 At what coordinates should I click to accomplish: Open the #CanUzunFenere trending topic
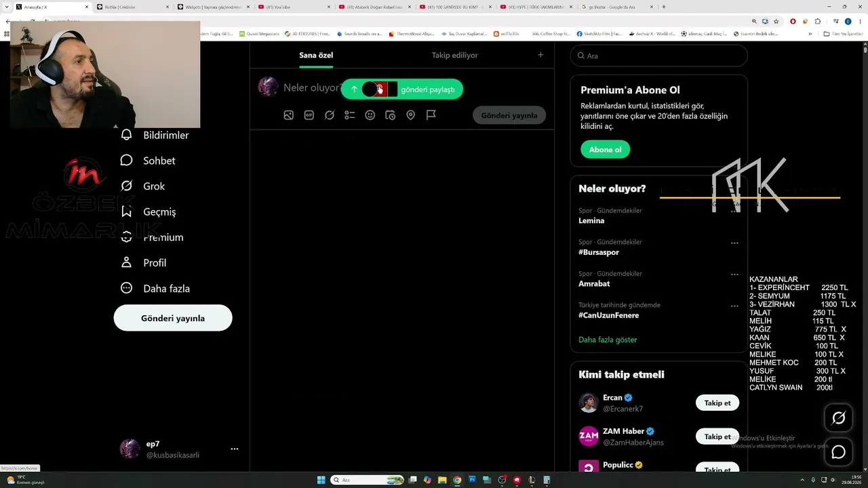(x=609, y=315)
